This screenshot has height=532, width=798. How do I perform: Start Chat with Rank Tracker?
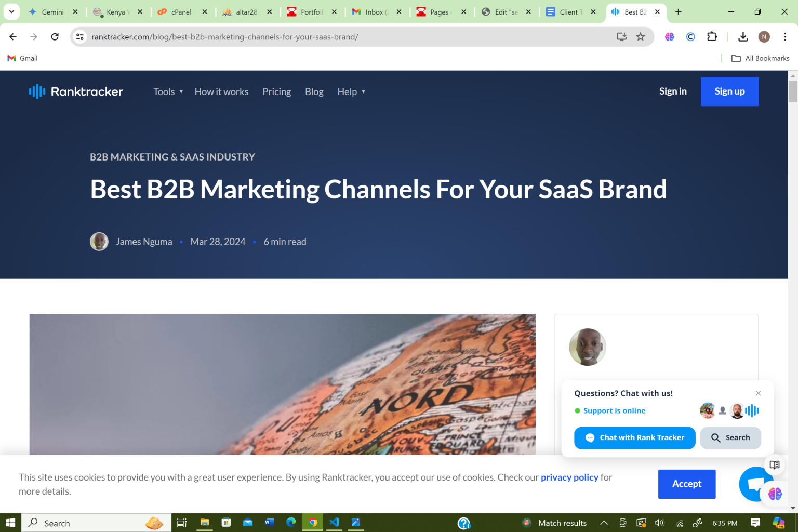pos(634,438)
